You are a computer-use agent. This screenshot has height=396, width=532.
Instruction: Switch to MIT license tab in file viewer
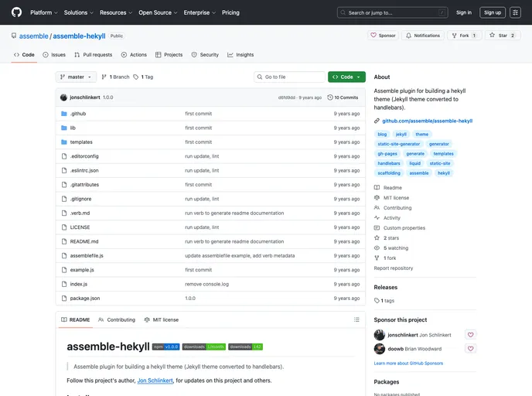(x=162, y=319)
